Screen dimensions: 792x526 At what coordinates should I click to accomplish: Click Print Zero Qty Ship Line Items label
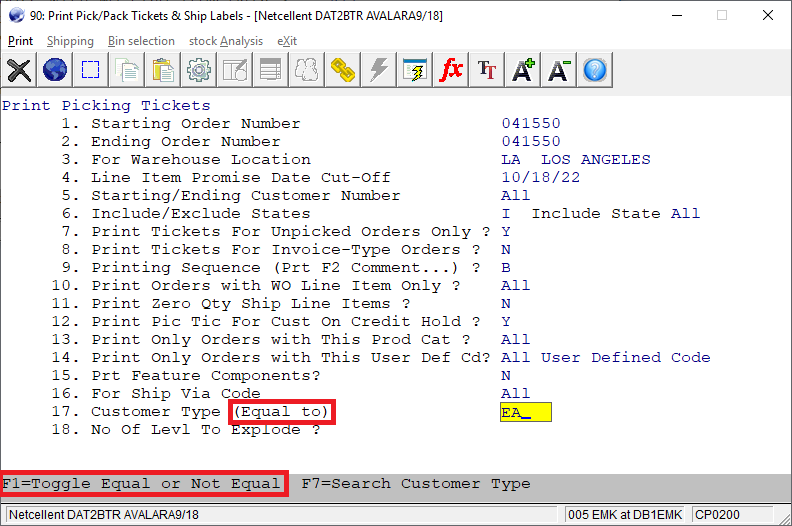tap(251, 304)
